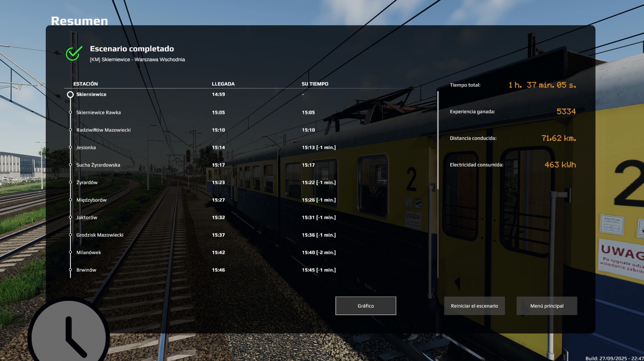Screen dimensions: 644x361
Task: Click the station list vertical scrollbar
Action: coord(438,140)
